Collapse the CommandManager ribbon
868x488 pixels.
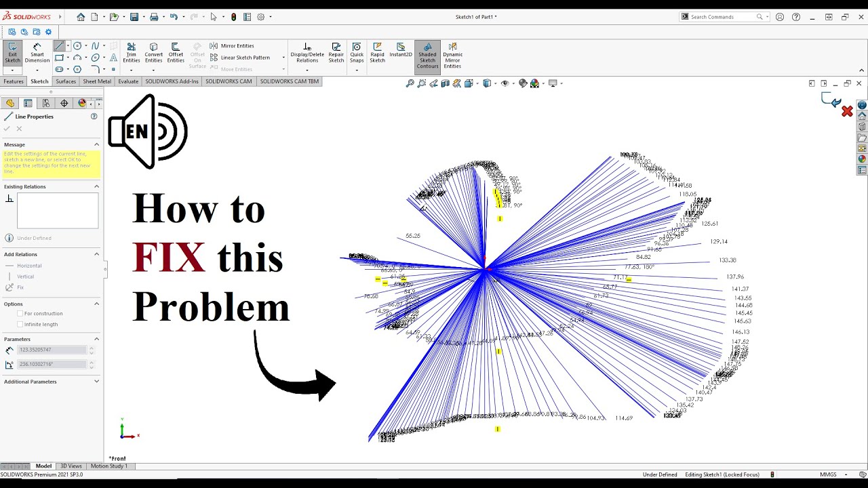pos(861,70)
